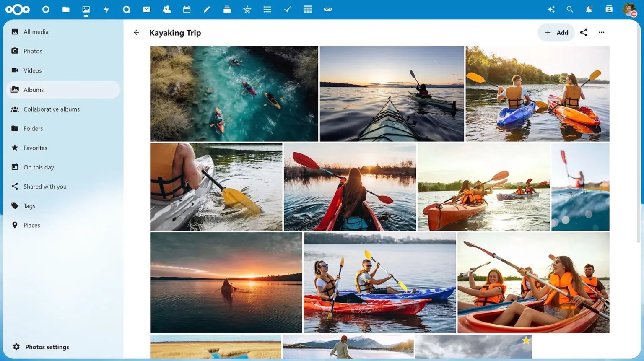Image resolution: width=644 pixels, height=361 pixels.
Task: Open the Contacts app icon
Action: [166, 9]
